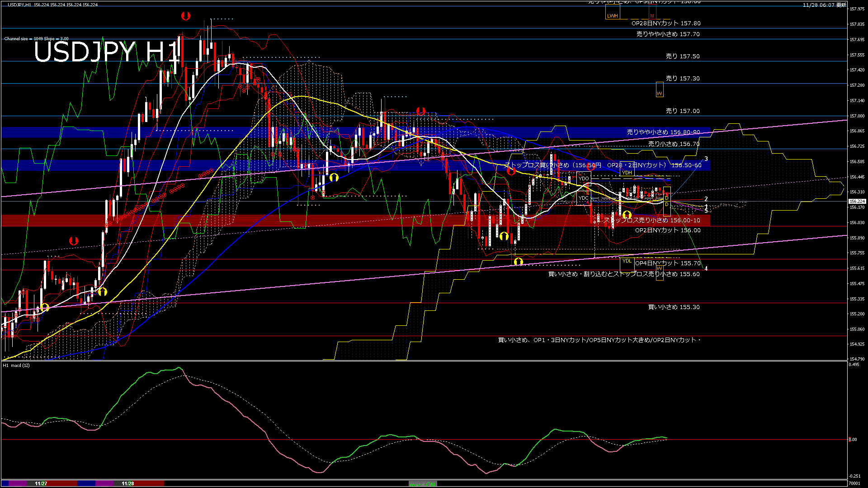Viewport: 868px width, 488px height.
Task: Click the current price tag 156.224
Action: pyautogui.click(x=857, y=202)
